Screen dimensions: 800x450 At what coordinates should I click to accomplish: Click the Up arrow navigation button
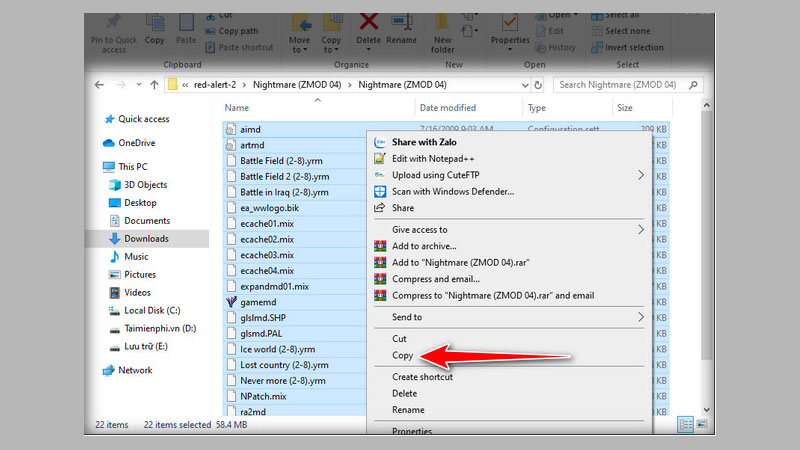154,85
